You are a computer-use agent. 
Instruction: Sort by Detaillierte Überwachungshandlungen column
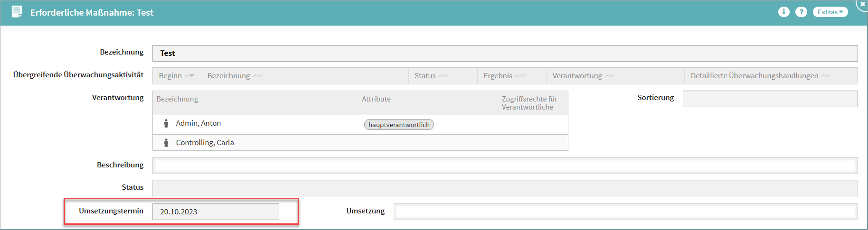pos(760,76)
